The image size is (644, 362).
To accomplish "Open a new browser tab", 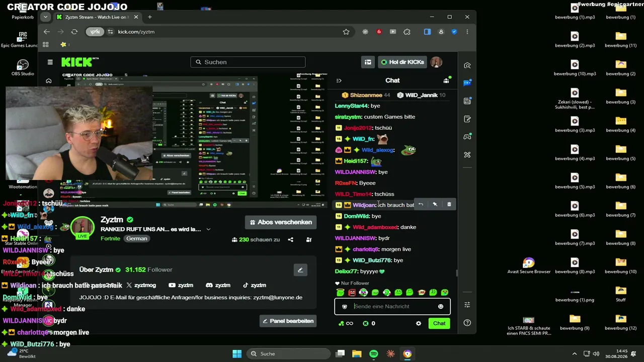I will 149,17.
